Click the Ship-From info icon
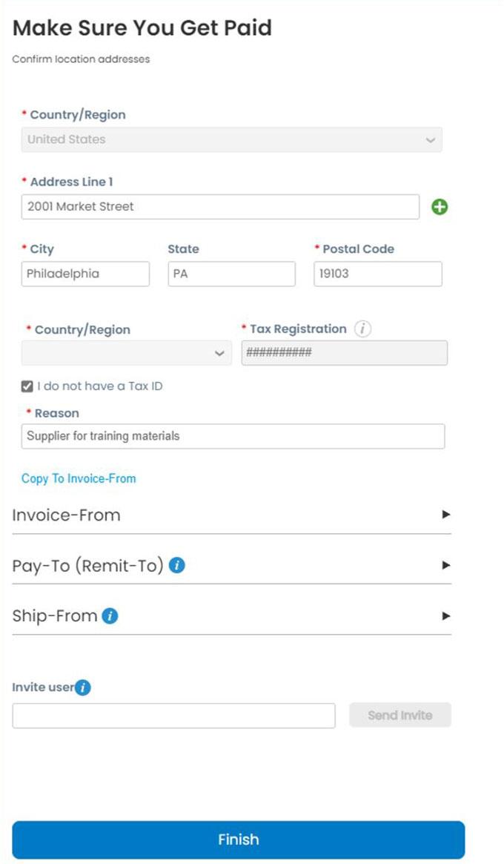Screen dimensions: 504x864 pos(110,616)
